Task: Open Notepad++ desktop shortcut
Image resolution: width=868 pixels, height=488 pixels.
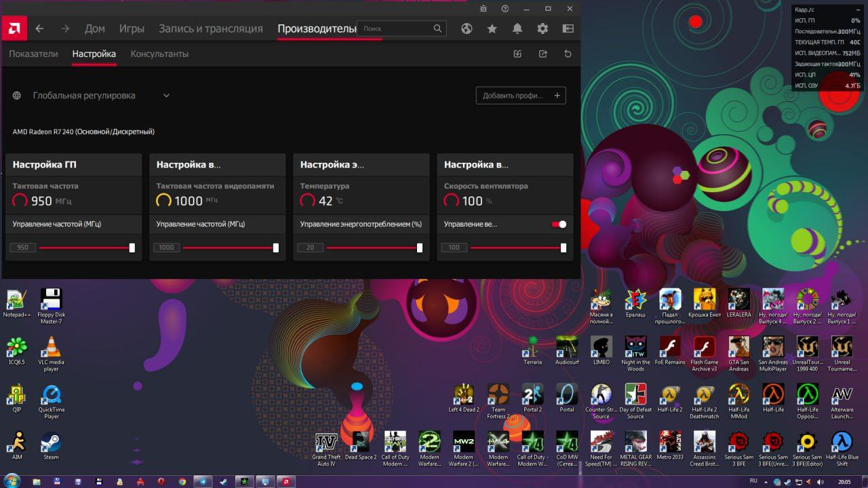Action: click(x=17, y=303)
